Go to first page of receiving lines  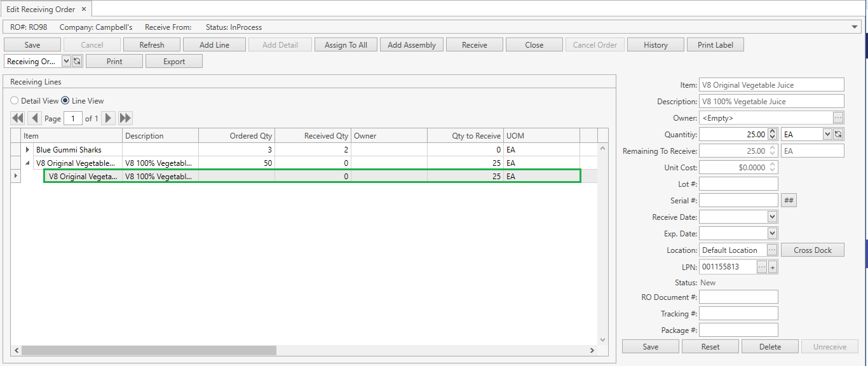pos(18,118)
